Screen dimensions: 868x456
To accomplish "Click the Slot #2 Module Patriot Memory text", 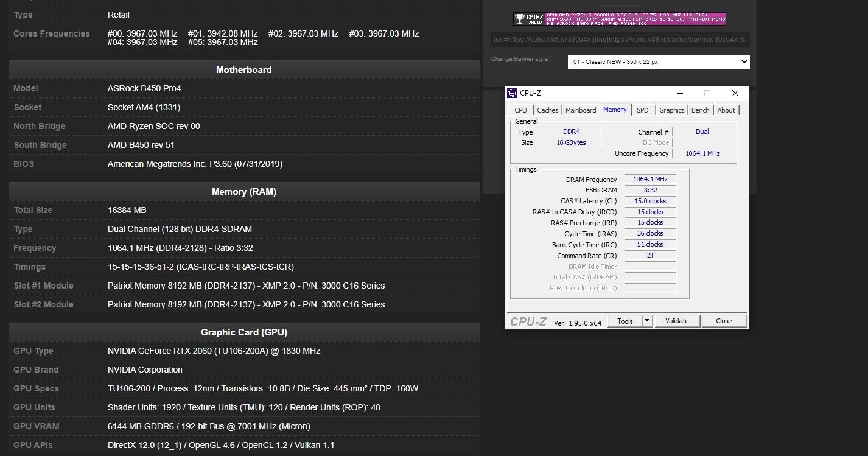I will pyautogui.click(x=246, y=304).
